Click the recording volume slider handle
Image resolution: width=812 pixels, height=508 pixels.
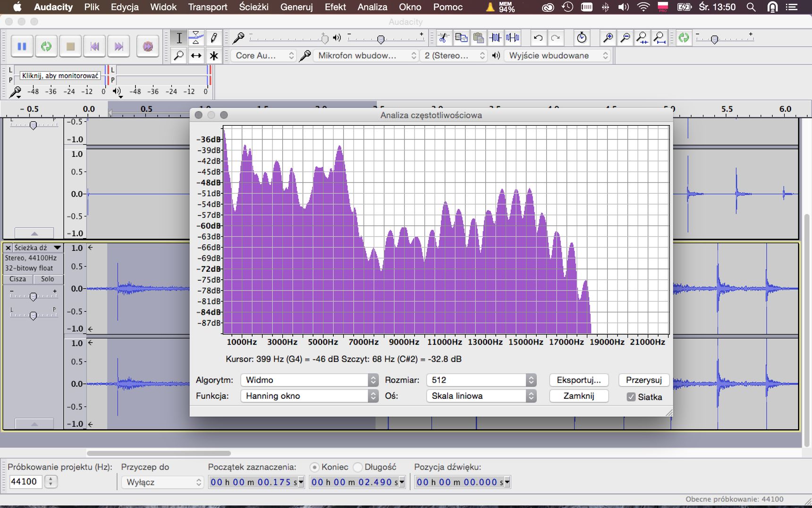click(324, 39)
